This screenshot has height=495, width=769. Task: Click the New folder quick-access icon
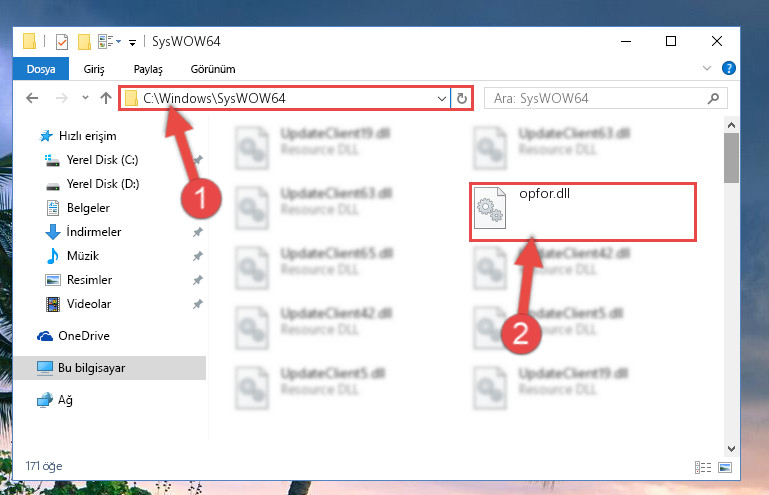tap(84, 42)
